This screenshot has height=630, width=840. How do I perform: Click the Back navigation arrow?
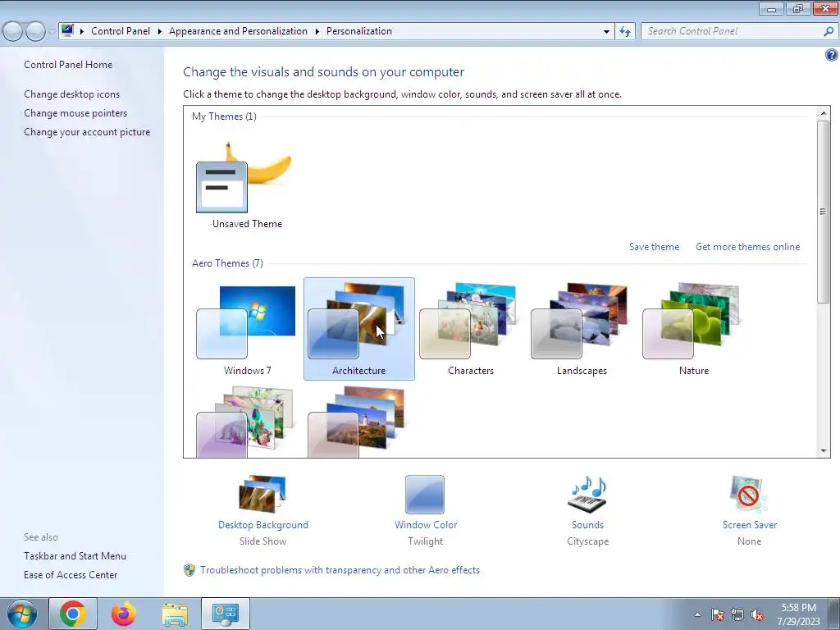(13, 32)
